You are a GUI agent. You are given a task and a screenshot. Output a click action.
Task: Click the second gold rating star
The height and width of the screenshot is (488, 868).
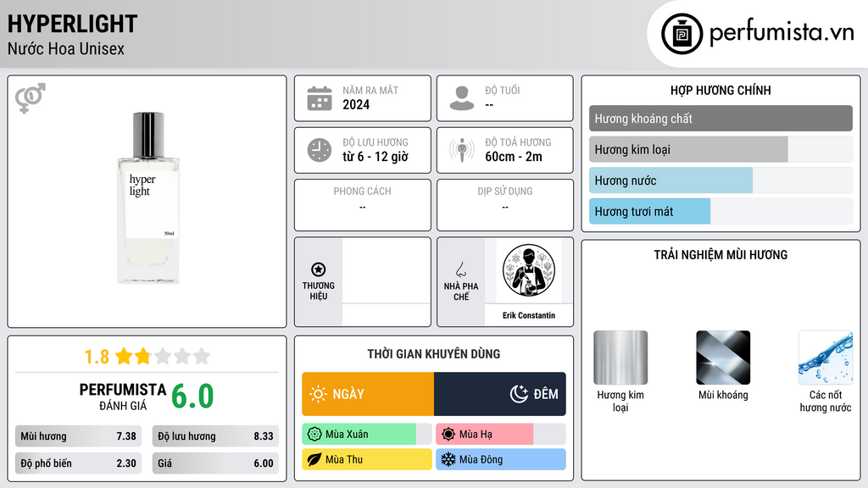coord(142,356)
